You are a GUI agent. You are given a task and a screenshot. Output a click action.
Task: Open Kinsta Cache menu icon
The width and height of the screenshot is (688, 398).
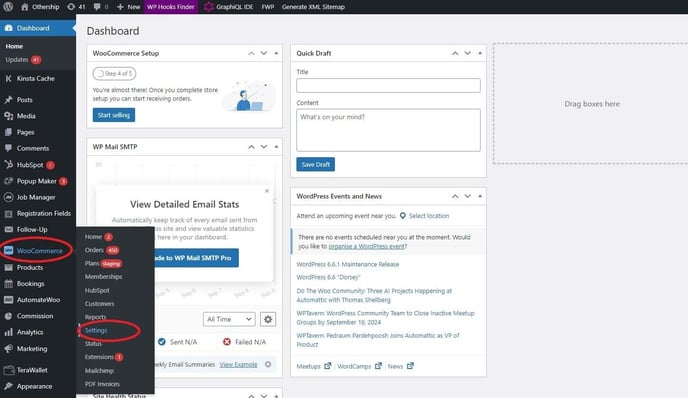point(8,79)
